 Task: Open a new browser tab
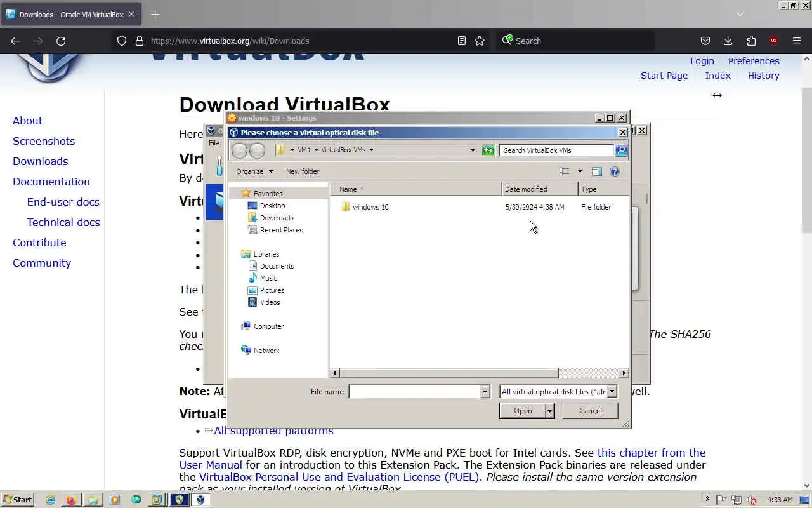155,14
